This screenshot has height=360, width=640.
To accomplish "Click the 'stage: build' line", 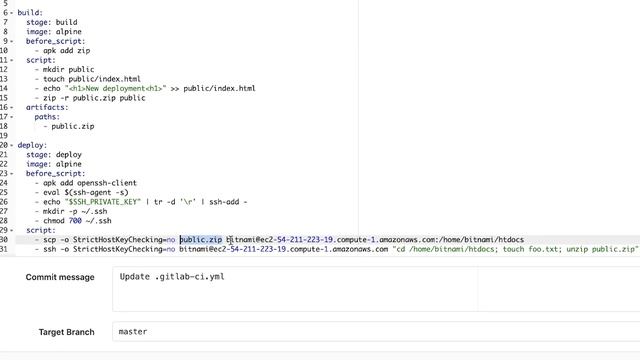I will [x=51, y=22].
